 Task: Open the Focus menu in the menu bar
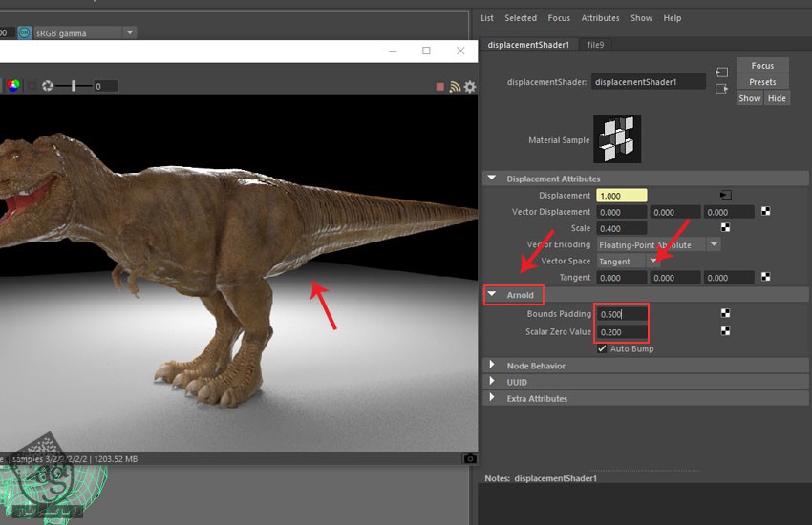click(559, 18)
